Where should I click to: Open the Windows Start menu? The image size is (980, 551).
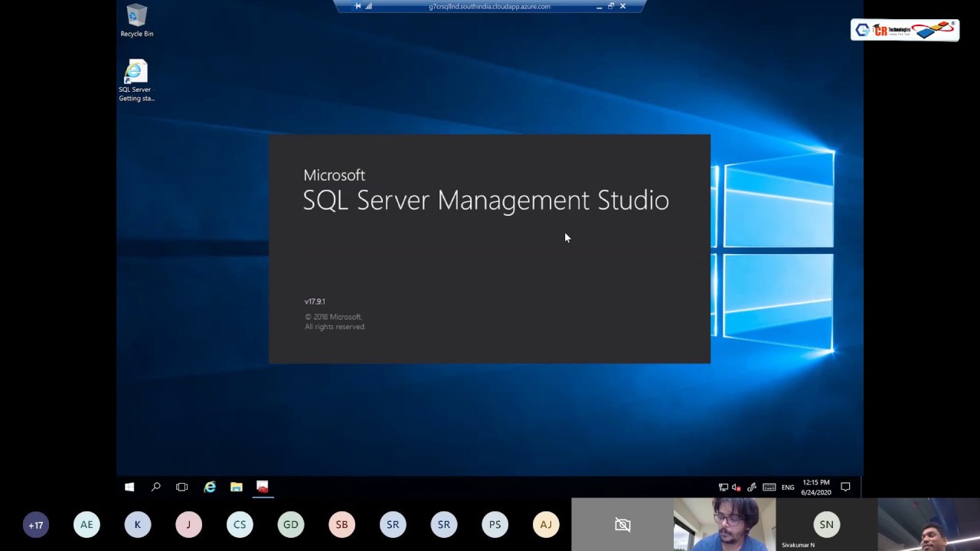point(129,487)
